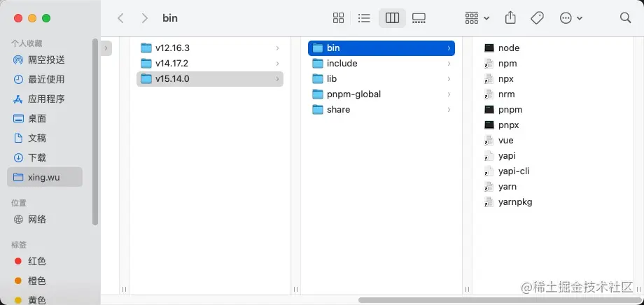Toggle column view mode button
The image size is (644, 305).
(x=392, y=18)
